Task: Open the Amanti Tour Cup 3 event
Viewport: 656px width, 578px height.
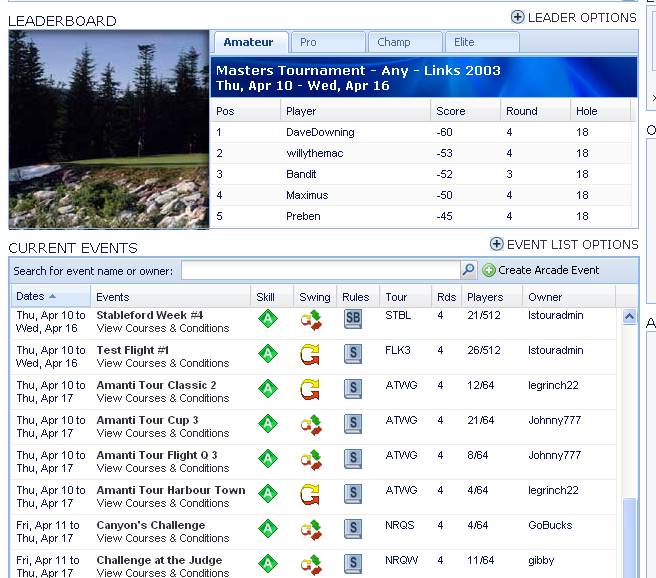Action: (147, 420)
